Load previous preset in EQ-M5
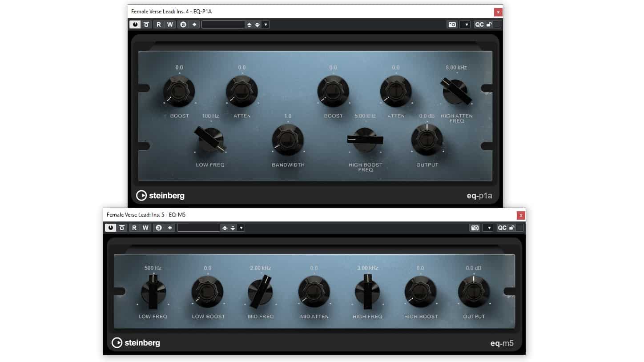 pos(225,228)
